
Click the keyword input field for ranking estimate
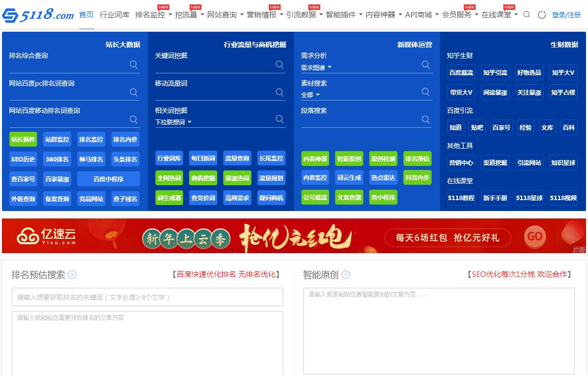(x=147, y=297)
